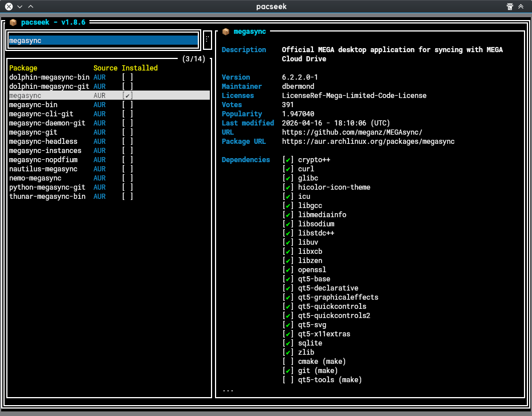
Task: Toggle installed checkbox for megasync-bin
Action: point(127,105)
